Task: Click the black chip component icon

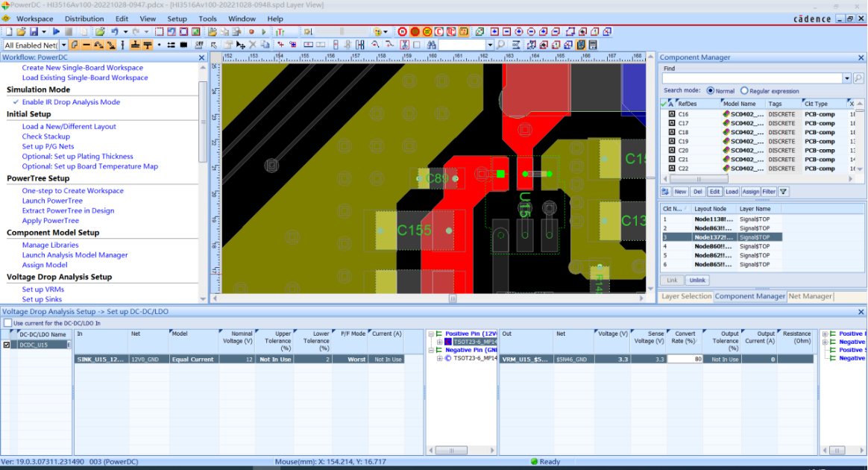Action: click(183, 45)
